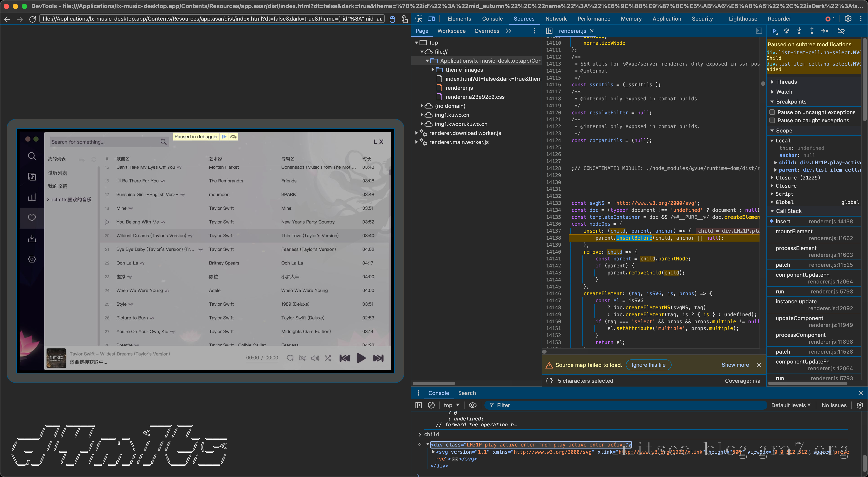Image resolution: width=868 pixels, height=477 pixels.
Task: Enable Pause on uncaught exceptions
Action: tap(772, 112)
